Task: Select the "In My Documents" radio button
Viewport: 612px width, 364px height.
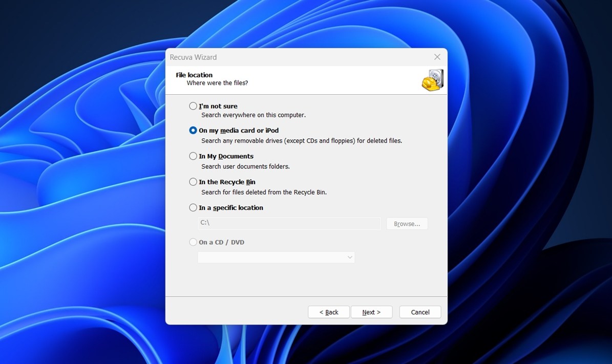Action: (193, 156)
